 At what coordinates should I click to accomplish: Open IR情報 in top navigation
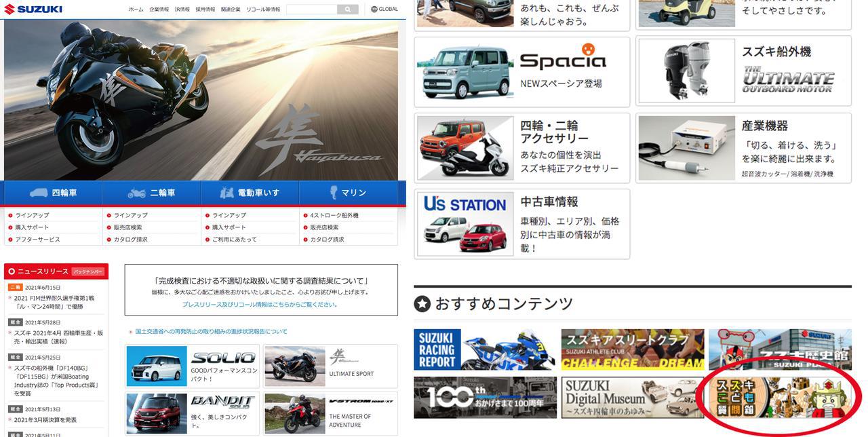pyautogui.click(x=182, y=9)
